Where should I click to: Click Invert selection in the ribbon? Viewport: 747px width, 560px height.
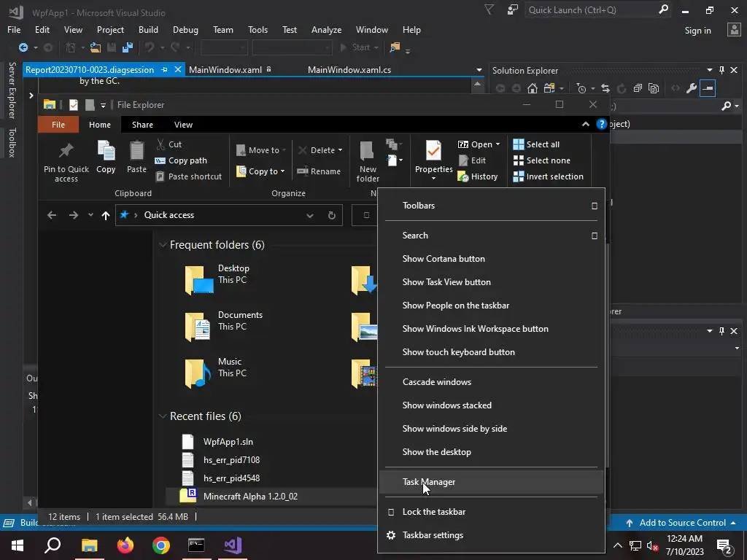click(x=549, y=176)
